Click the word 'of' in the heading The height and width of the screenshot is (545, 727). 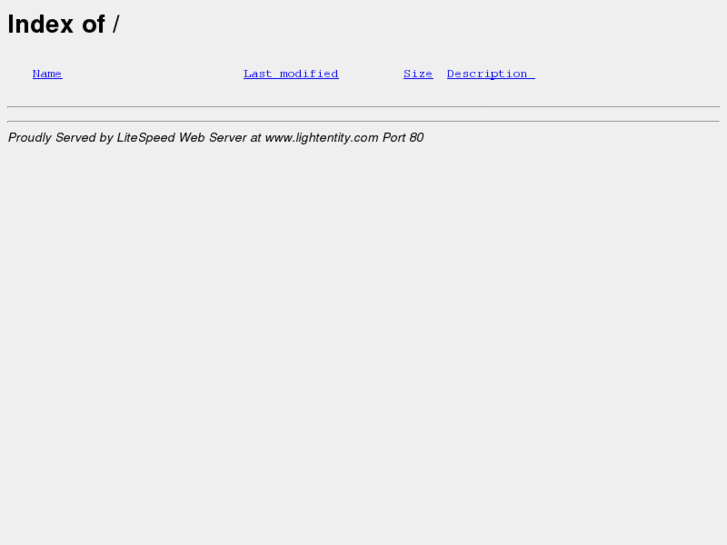tap(94, 24)
